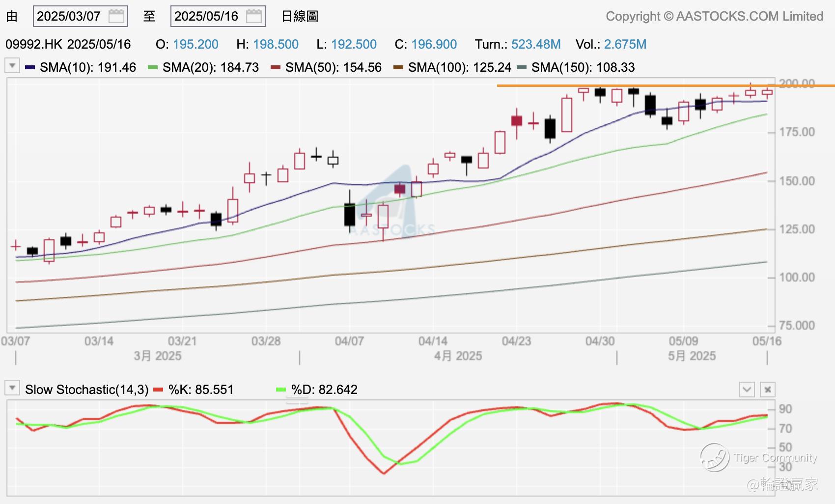
Task: Click the open price 195.200 value
Action: [195, 44]
